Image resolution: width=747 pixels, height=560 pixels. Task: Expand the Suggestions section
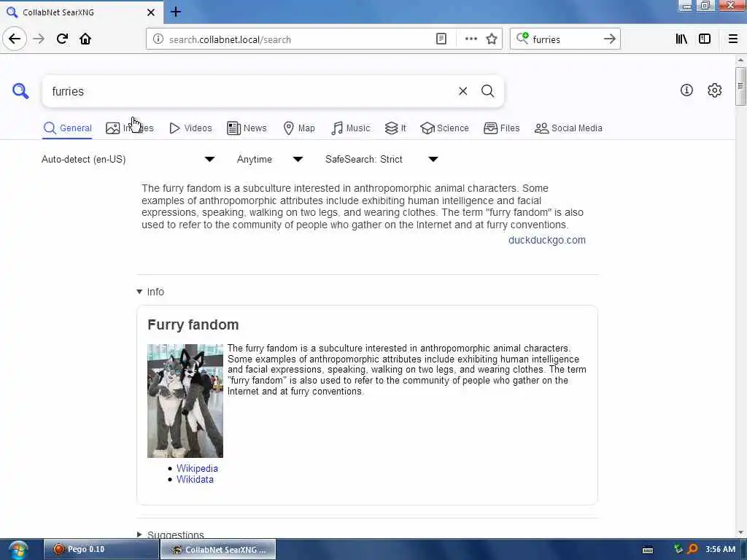(170, 534)
